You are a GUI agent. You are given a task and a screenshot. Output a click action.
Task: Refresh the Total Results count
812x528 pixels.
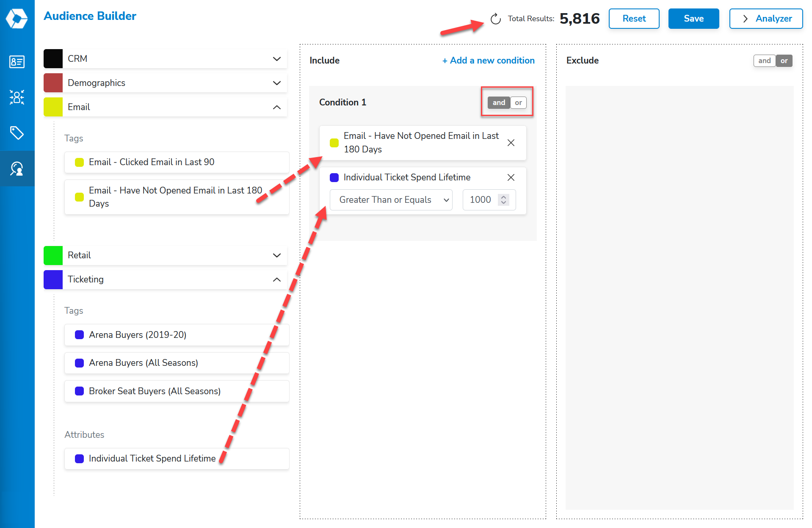pos(495,19)
